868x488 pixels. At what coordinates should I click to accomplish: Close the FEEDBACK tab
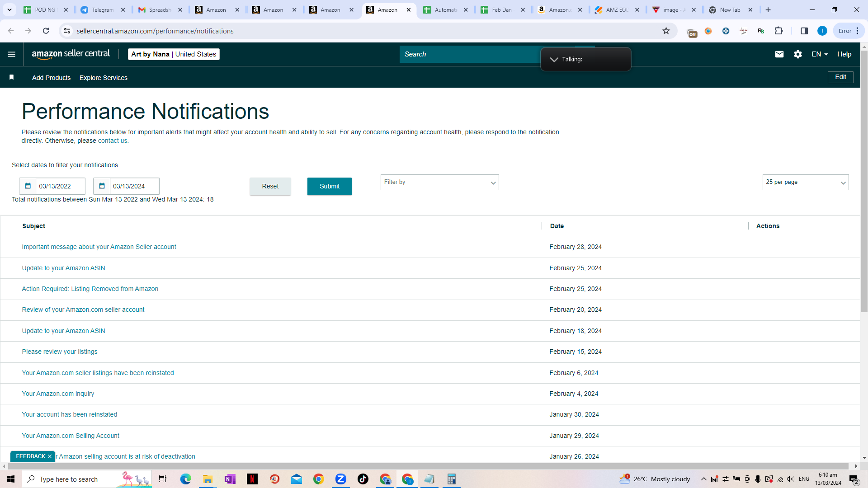pyautogui.click(x=50, y=456)
